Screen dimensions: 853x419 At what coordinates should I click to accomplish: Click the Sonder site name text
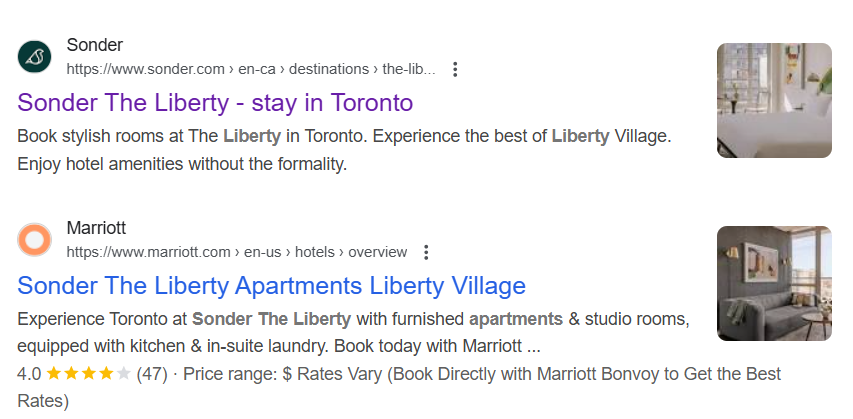point(94,45)
